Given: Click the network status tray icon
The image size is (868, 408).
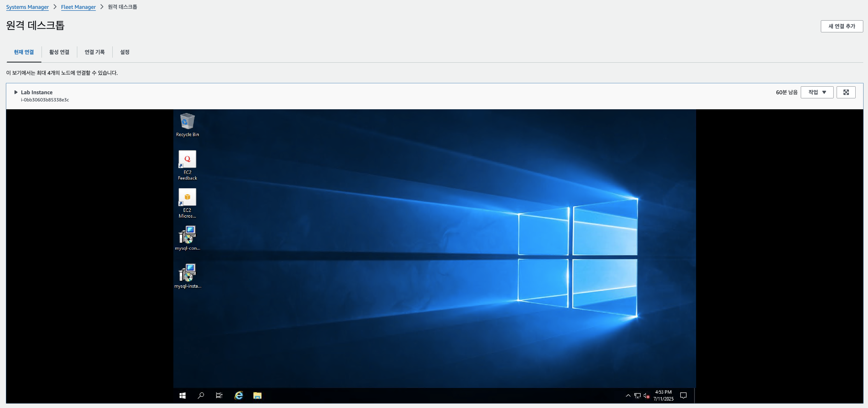Looking at the screenshot, I should pos(637,396).
